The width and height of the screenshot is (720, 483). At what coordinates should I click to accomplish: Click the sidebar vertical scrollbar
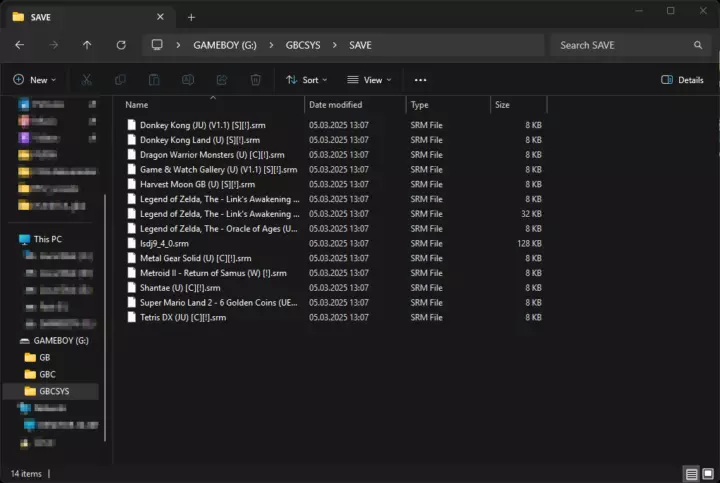(105, 317)
